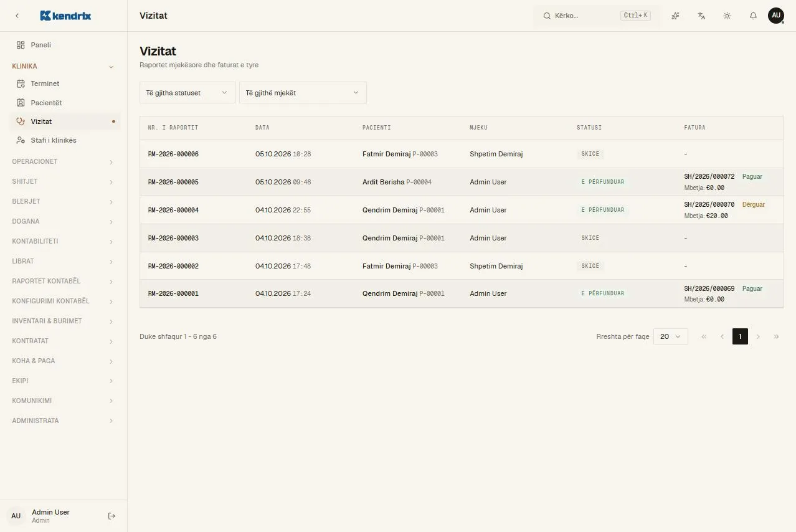Toggle the sun theme icon
Viewport: 796px width, 532px height.
(x=727, y=16)
